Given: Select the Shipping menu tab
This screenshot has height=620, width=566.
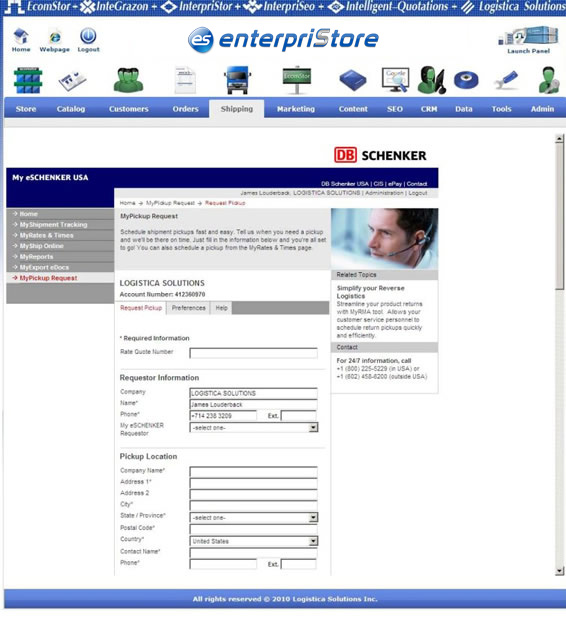Looking at the screenshot, I should (237, 109).
